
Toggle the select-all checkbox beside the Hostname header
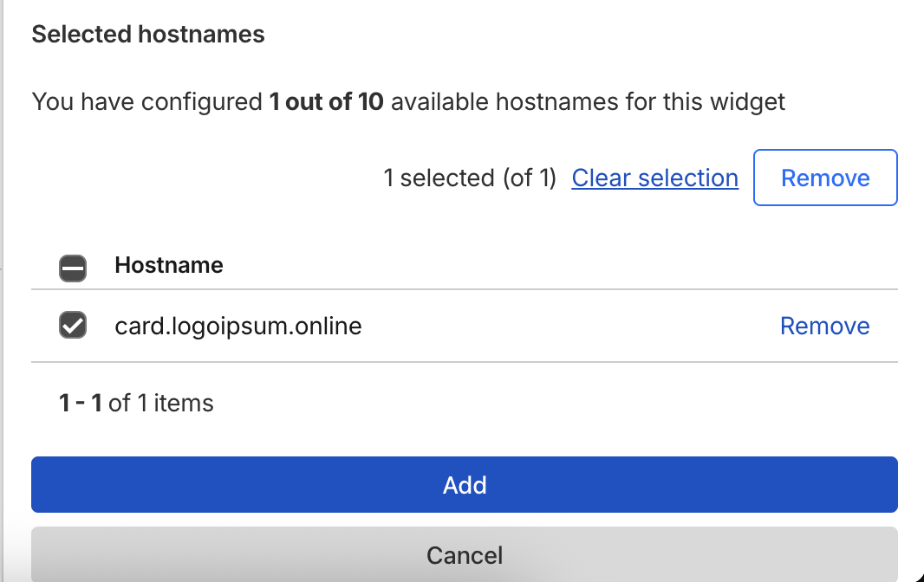point(73,267)
